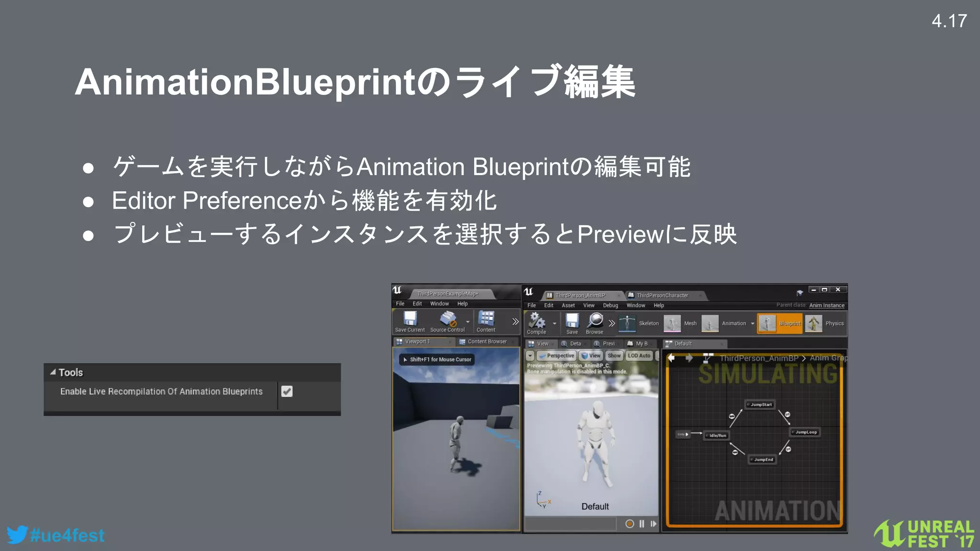Screen dimensions: 980x551
Task: Open the LOD Auto dropdown
Action: (639, 355)
